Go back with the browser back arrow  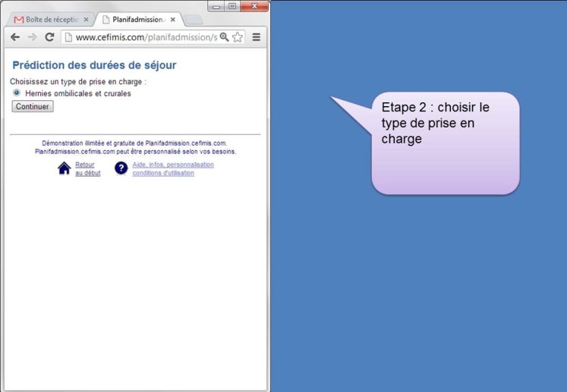click(15, 37)
